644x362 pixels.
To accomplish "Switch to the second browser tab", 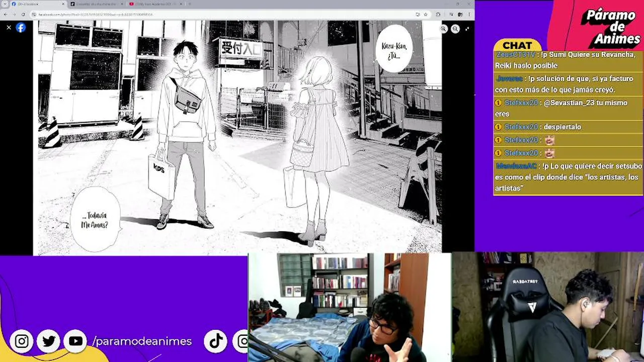I will (96, 4).
